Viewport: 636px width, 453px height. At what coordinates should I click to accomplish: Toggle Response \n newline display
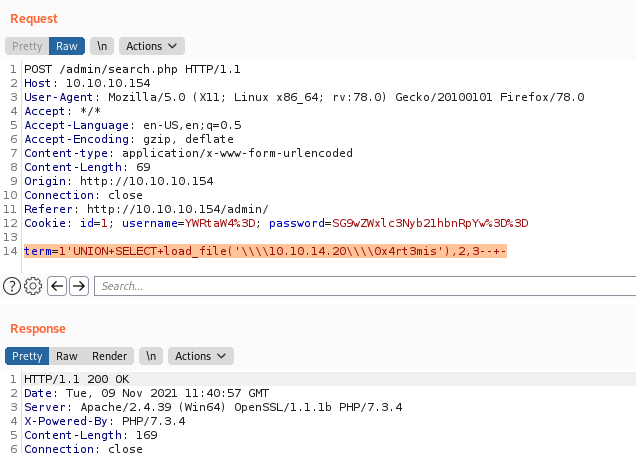(151, 356)
